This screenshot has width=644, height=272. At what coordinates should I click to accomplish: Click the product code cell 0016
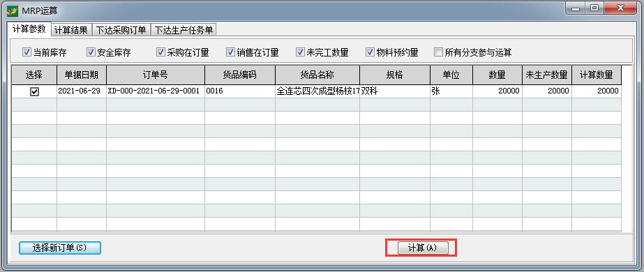(240, 91)
